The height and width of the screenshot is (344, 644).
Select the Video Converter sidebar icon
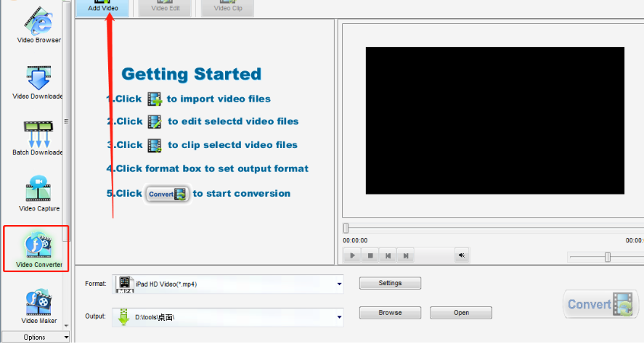point(38,249)
